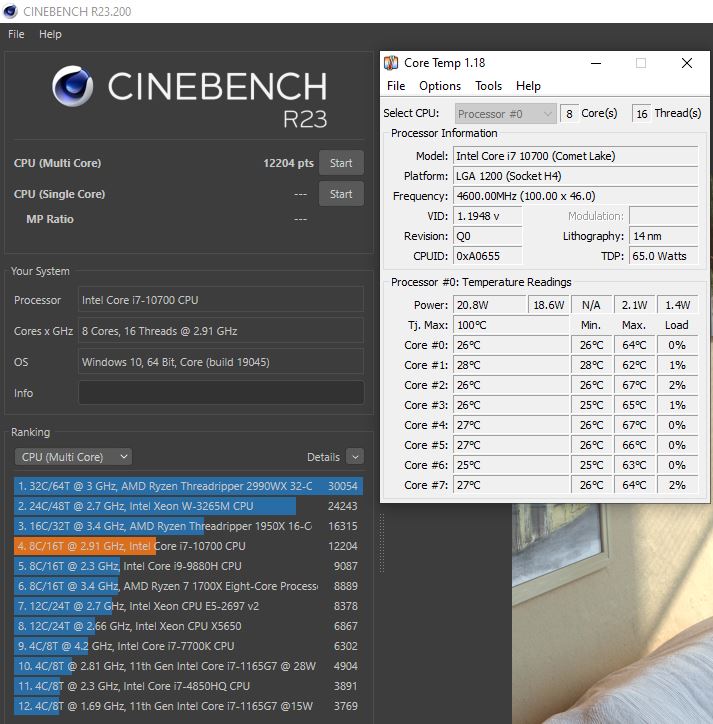Click the 16 Thread(s) count box

click(x=642, y=114)
